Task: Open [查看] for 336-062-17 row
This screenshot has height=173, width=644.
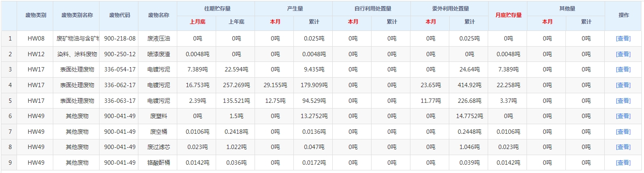Action: coord(623,85)
